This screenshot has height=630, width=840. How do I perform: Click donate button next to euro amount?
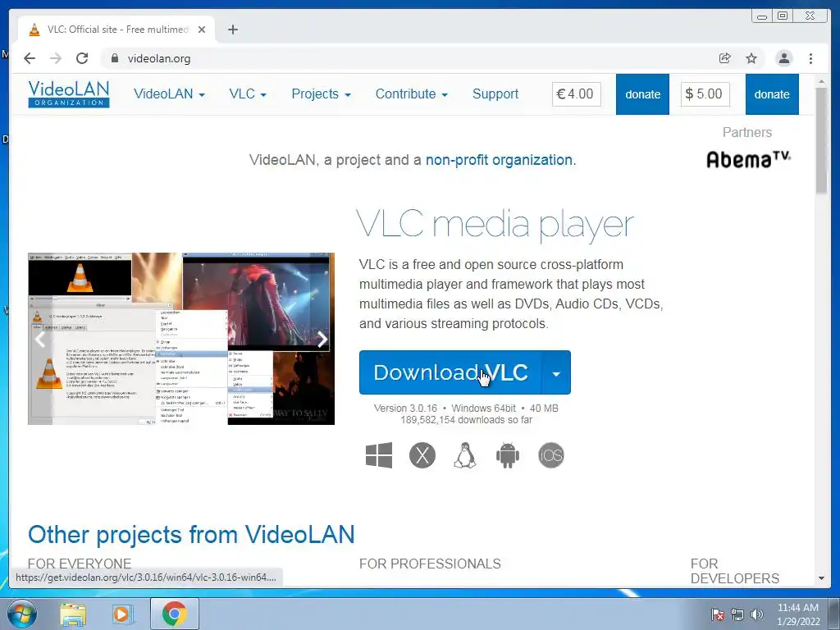642,94
